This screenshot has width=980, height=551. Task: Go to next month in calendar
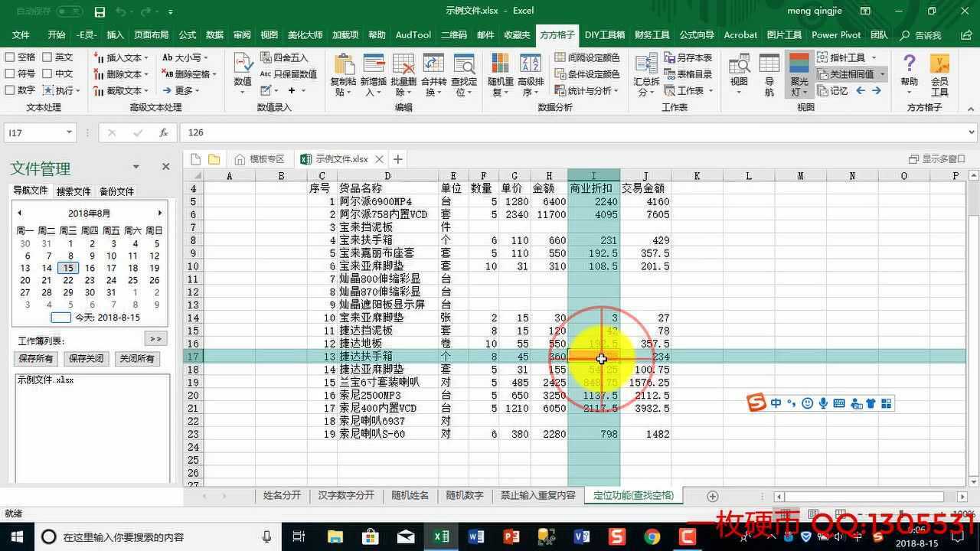(159, 213)
